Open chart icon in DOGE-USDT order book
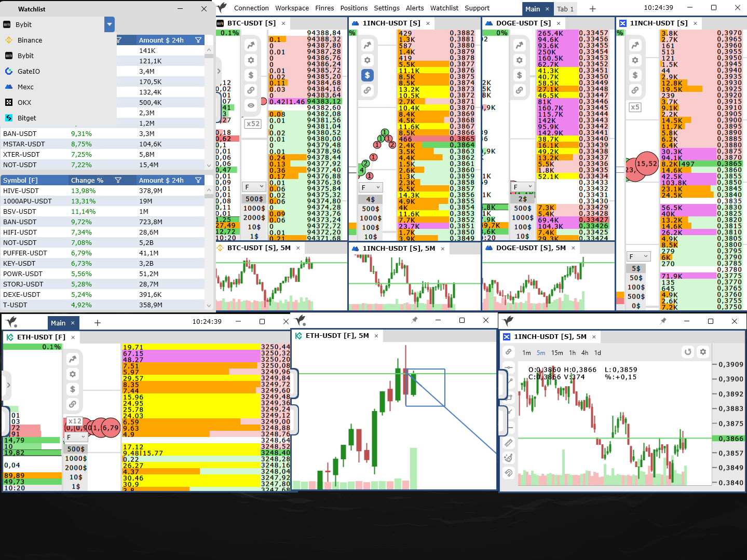This screenshot has height=560, width=747. point(520,45)
